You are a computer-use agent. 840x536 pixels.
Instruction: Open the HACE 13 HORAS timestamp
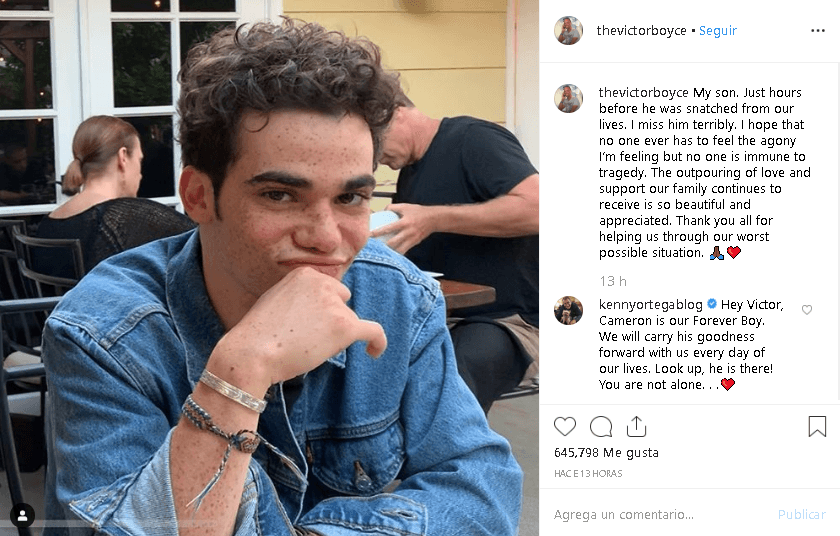[x=588, y=474]
